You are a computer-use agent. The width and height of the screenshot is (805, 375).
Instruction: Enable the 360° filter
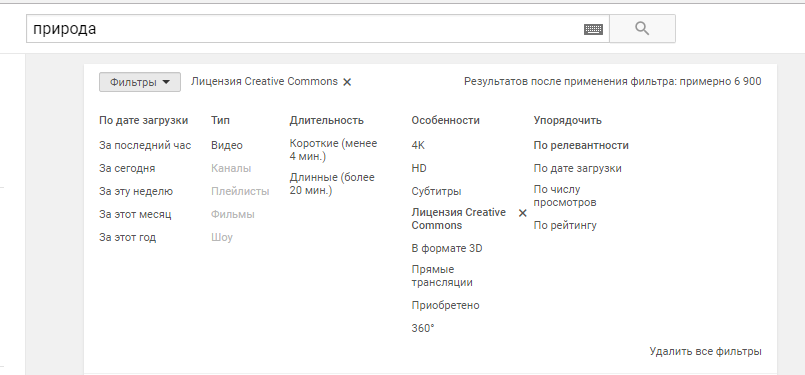(x=423, y=329)
